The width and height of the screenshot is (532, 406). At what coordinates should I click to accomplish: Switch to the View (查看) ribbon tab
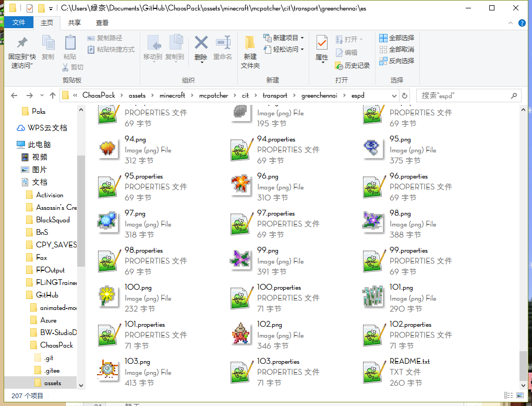102,22
